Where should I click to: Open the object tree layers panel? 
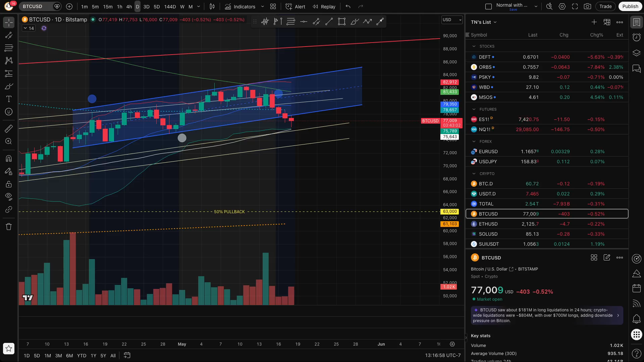pyautogui.click(x=636, y=53)
